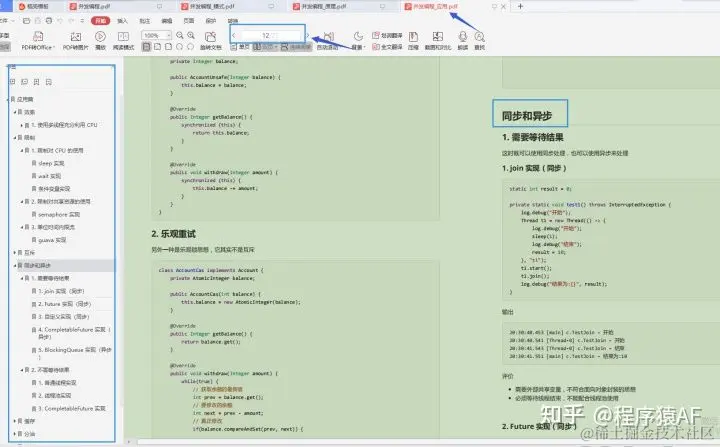Toggle 连续阅读 continuous reading

click(x=296, y=47)
